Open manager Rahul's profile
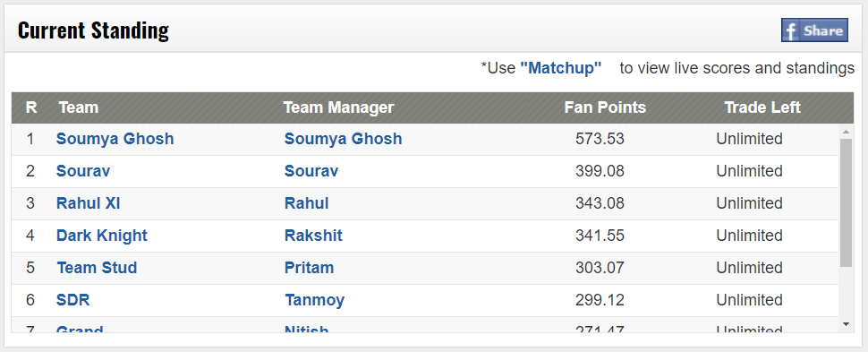The image size is (868, 352). 307,203
